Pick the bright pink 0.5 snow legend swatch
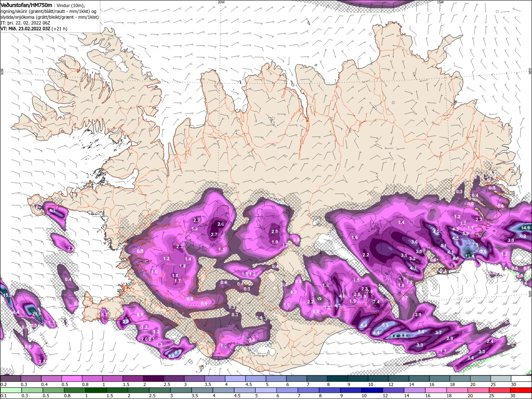This screenshot has width=532, height=399. coord(71,379)
